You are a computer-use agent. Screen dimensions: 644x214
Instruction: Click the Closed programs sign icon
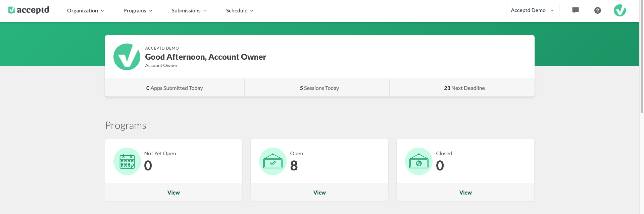pos(419,161)
